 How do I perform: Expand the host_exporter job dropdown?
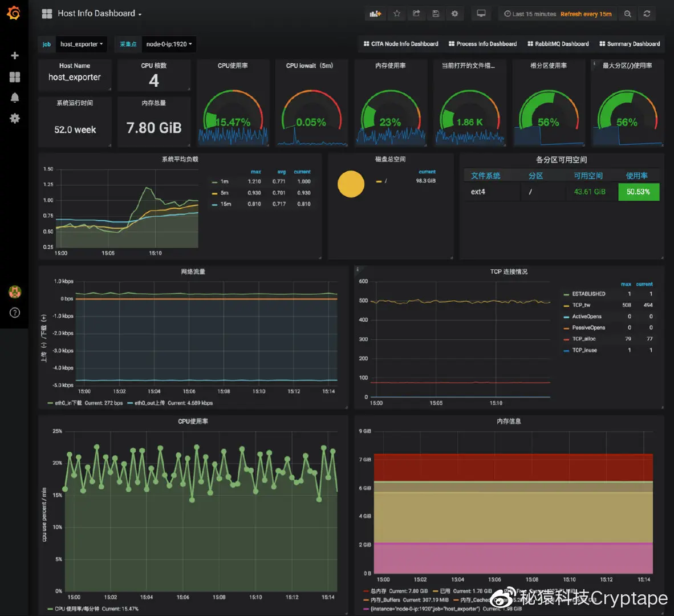coord(81,44)
